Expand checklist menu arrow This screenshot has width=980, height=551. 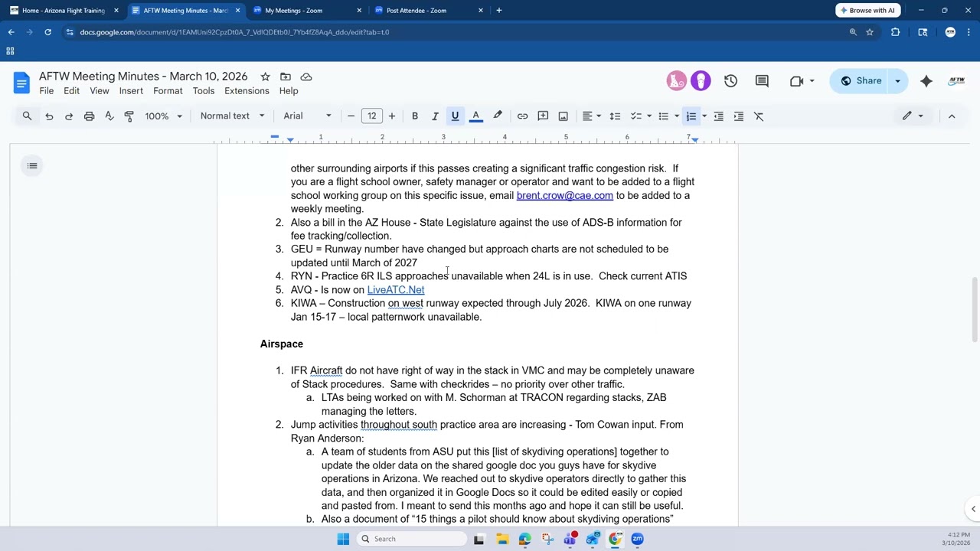[649, 116]
